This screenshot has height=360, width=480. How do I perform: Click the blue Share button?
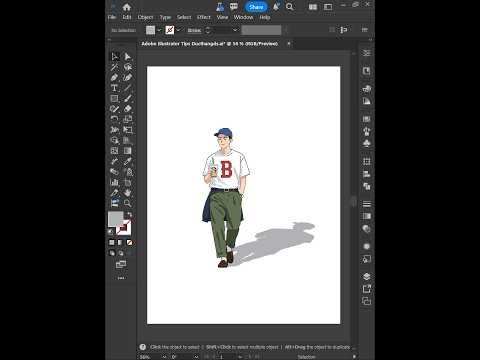coord(256,7)
